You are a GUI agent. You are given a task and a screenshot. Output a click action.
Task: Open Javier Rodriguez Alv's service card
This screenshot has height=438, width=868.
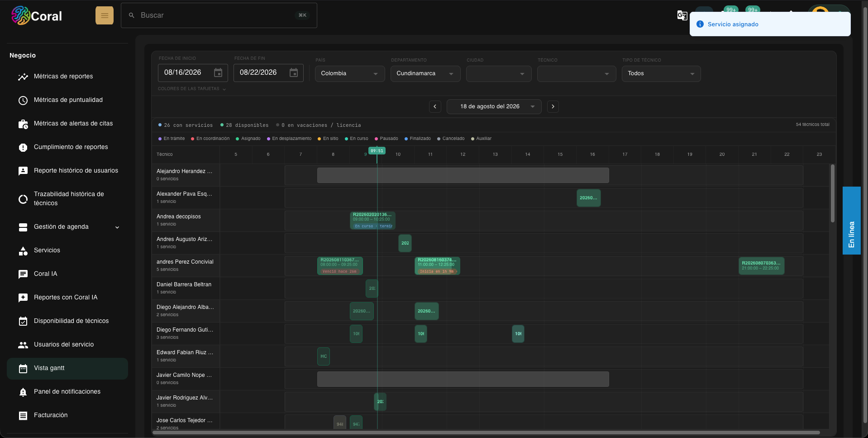point(380,402)
